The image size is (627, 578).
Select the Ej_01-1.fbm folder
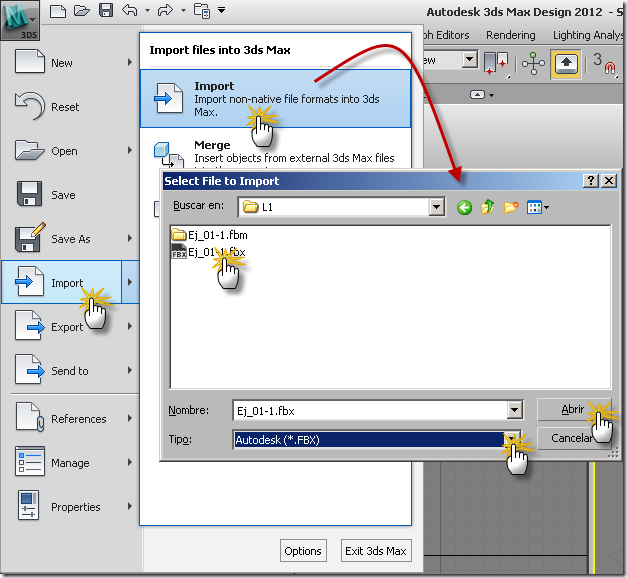coord(210,235)
